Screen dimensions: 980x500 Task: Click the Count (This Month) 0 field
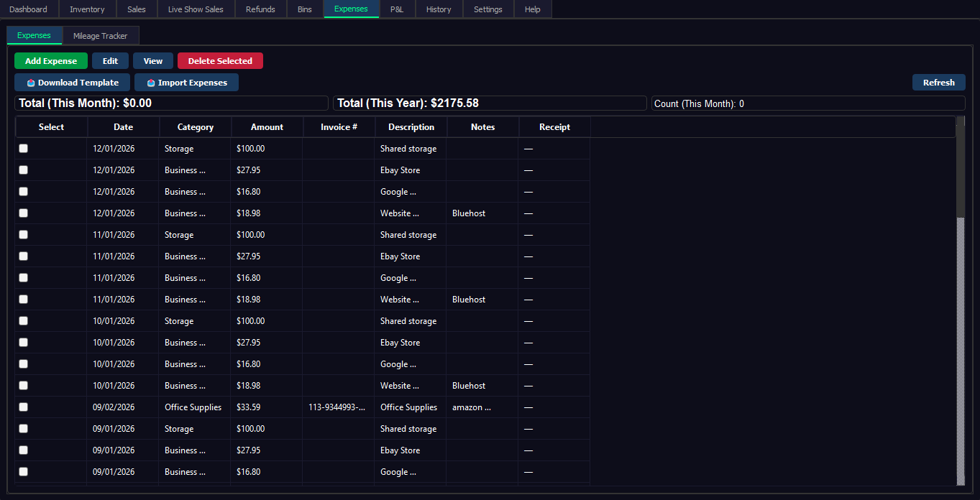[x=808, y=103]
